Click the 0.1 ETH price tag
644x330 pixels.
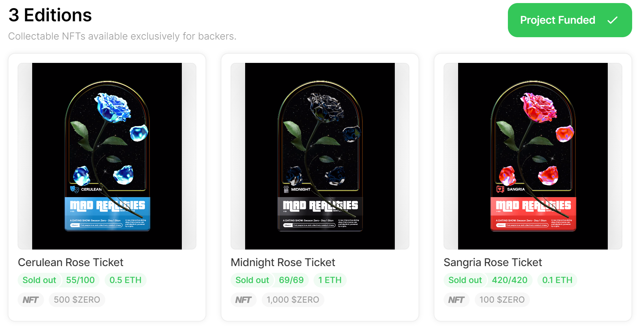557,280
